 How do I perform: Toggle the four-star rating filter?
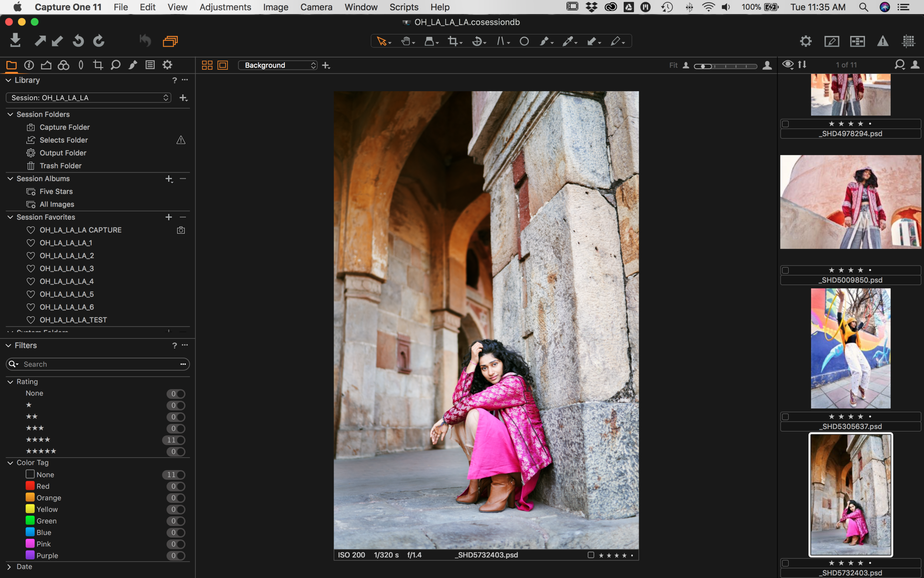(174, 440)
